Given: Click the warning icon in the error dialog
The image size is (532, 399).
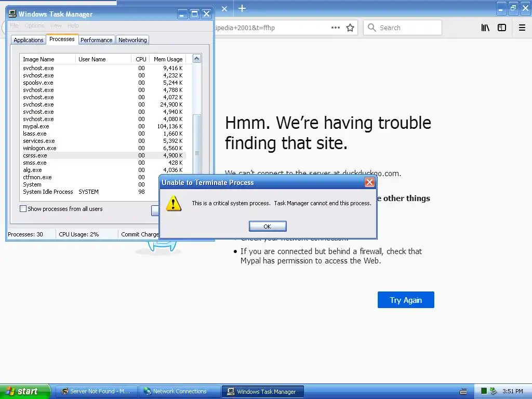Looking at the screenshot, I should (x=174, y=203).
